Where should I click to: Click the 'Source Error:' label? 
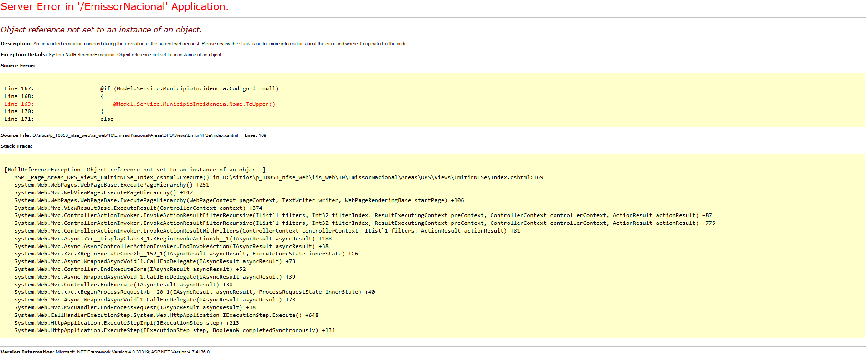(x=18, y=66)
